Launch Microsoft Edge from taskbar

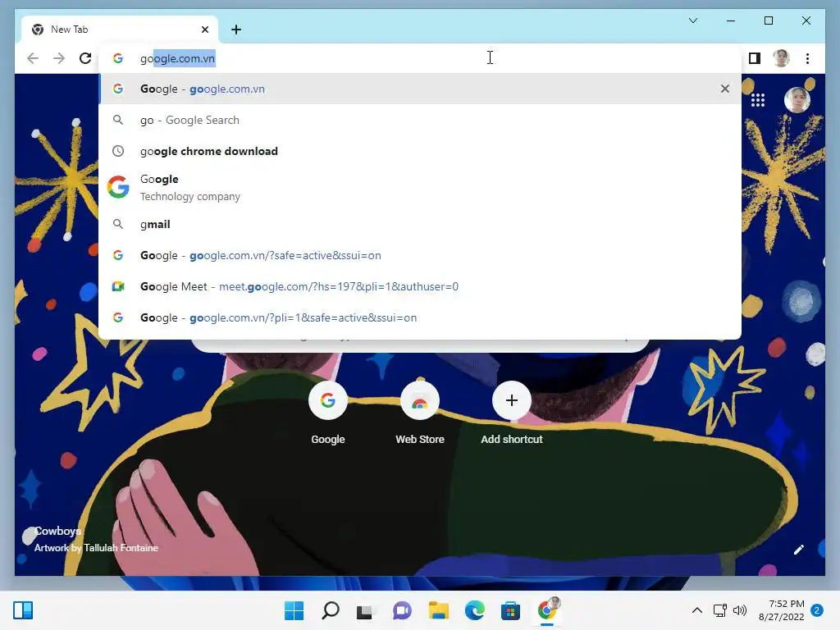[x=474, y=610]
